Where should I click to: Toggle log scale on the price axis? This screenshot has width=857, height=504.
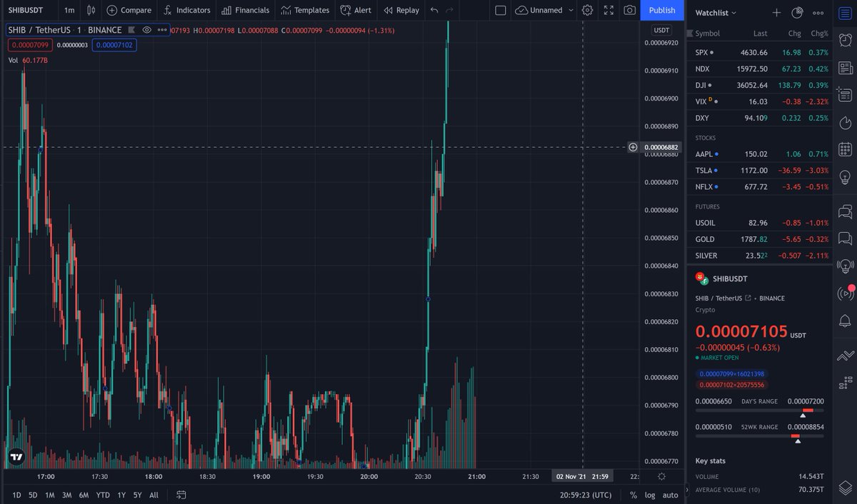pos(650,495)
